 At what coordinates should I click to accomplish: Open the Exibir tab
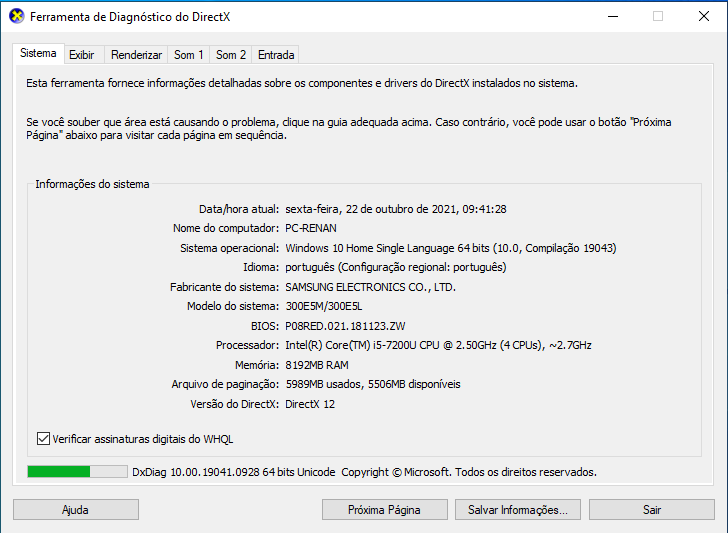click(x=82, y=55)
